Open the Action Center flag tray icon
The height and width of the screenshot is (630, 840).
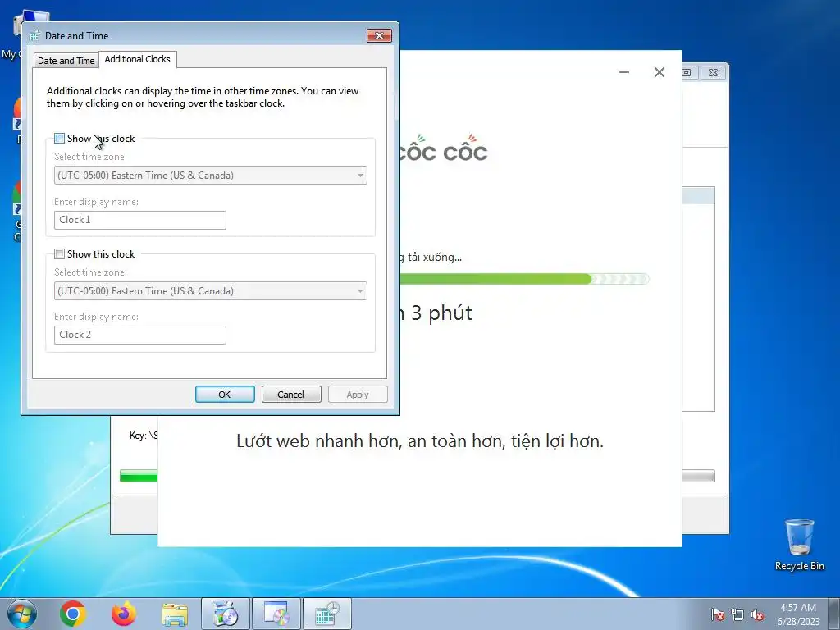717,614
